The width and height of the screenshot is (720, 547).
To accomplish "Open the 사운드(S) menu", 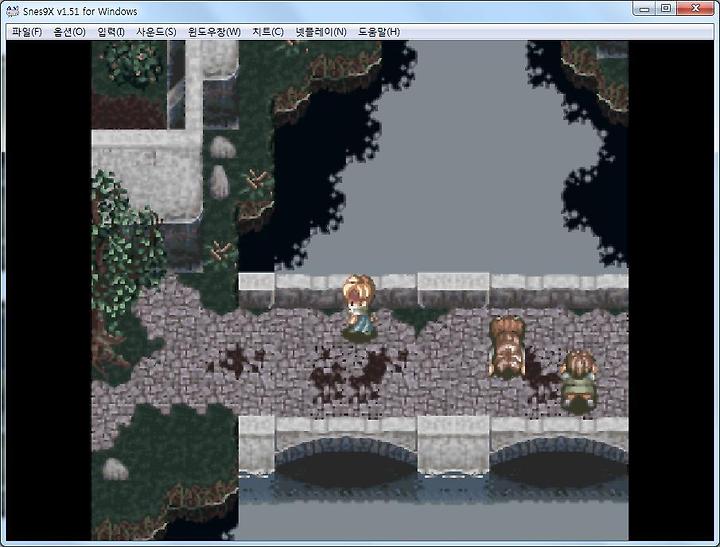I will 156,32.
